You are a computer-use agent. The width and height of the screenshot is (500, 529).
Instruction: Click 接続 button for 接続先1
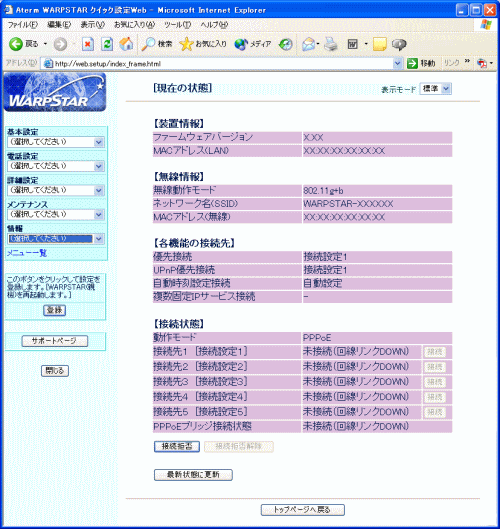(x=434, y=352)
